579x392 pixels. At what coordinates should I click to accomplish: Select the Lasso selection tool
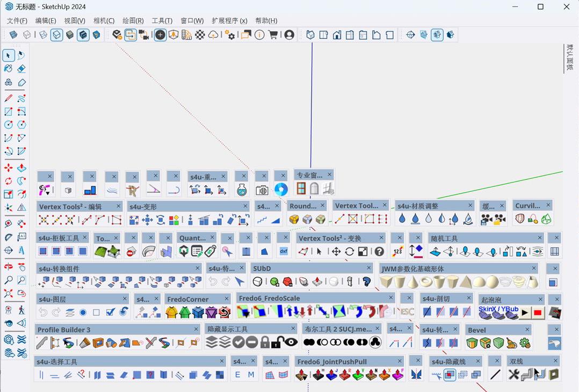pos(21,55)
